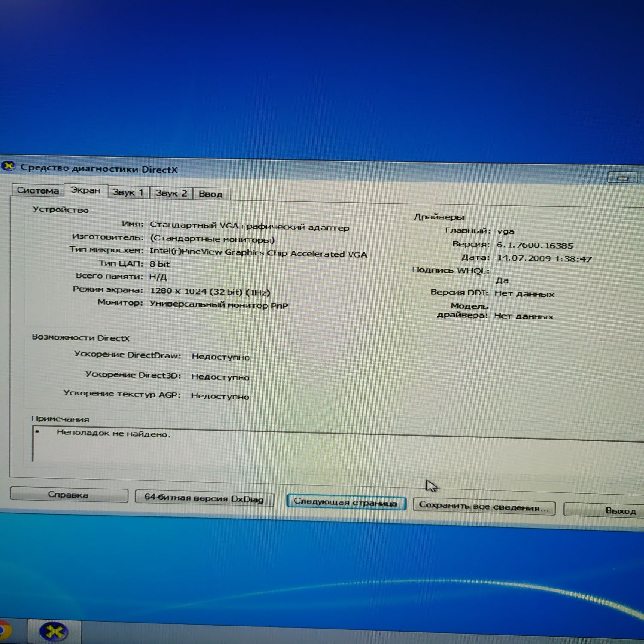Click the 'Подпись WHQL:' label

pos(451,270)
